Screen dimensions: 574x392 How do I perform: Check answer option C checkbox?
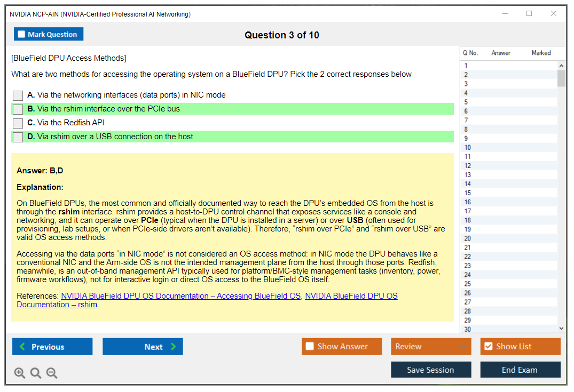click(x=18, y=123)
